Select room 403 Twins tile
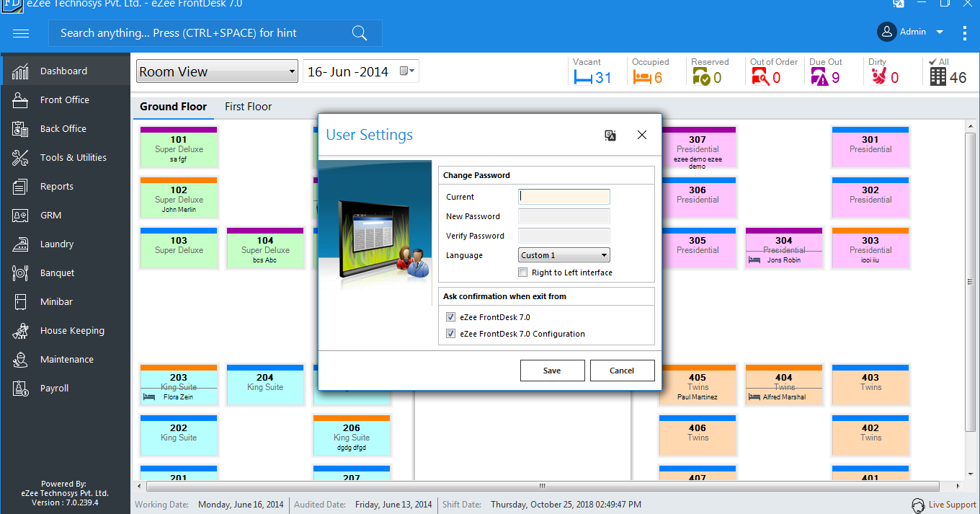This screenshot has width=980, height=514. click(870, 385)
